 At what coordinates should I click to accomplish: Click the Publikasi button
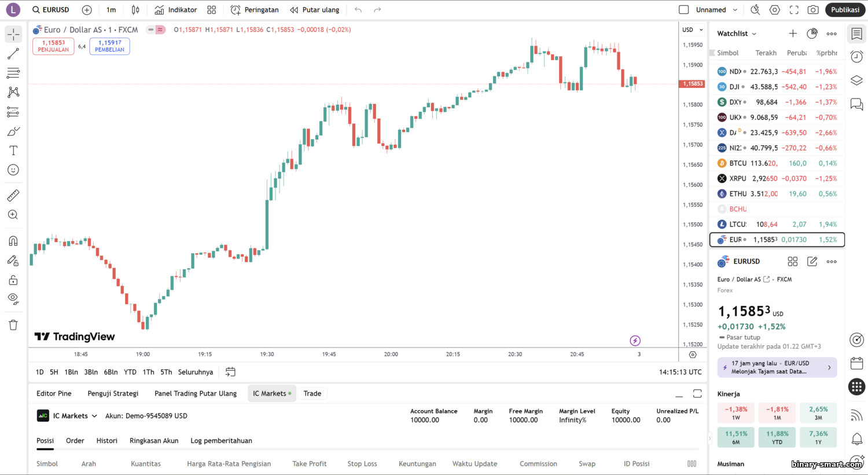click(845, 10)
